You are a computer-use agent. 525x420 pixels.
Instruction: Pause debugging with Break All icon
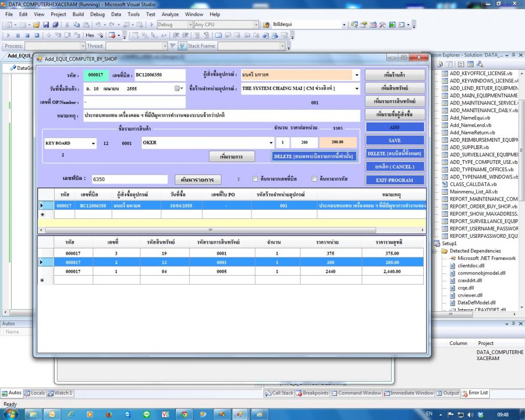click(x=18, y=36)
